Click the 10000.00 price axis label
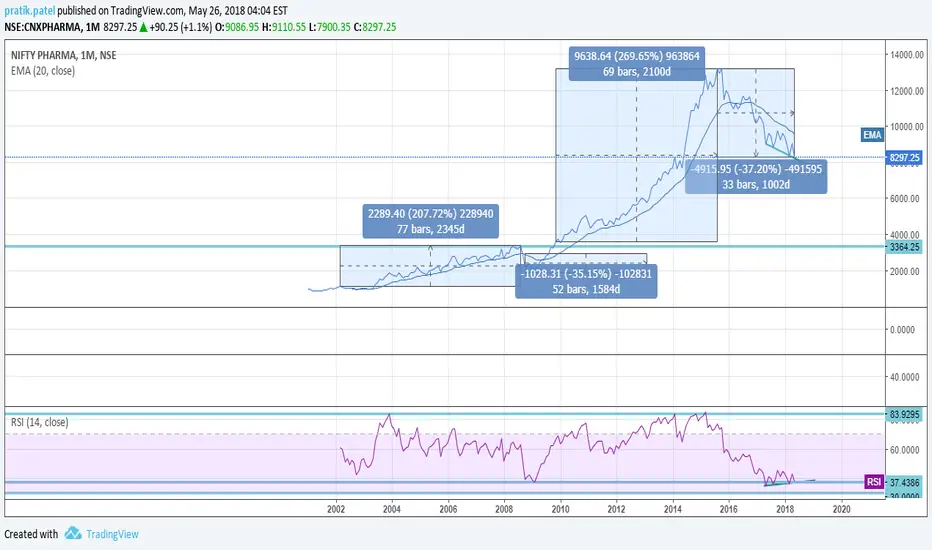The width and height of the screenshot is (932, 550). click(x=906, y=127)
